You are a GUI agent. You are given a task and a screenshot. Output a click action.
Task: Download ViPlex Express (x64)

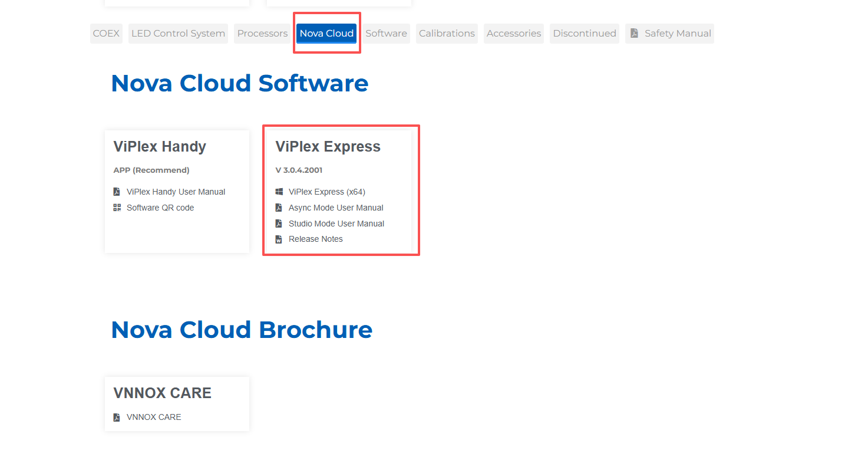click(x=327, y=192)
